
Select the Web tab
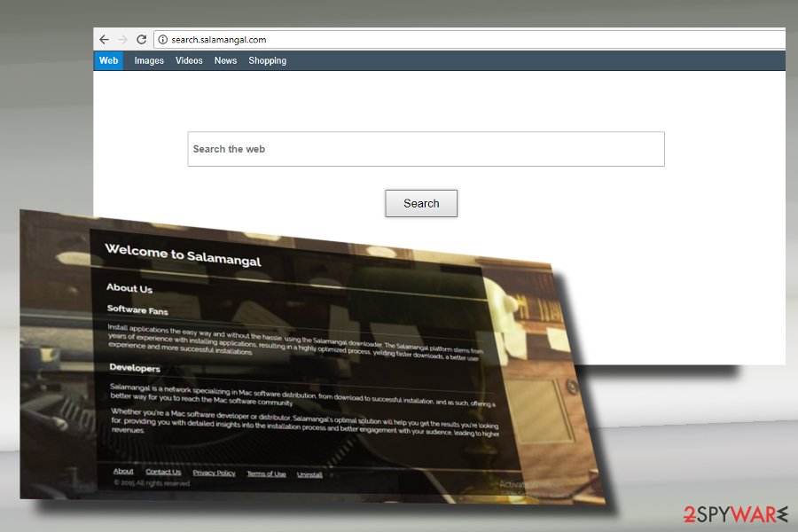(108, 60)
